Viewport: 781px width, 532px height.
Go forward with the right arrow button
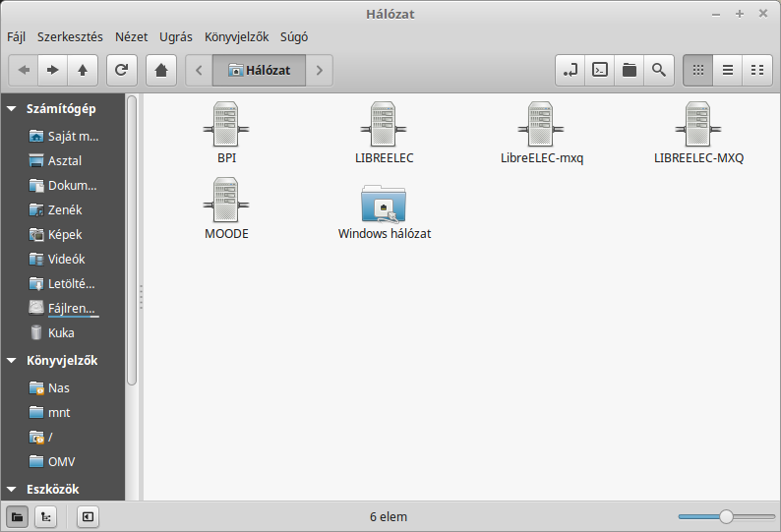pos(53,70)
